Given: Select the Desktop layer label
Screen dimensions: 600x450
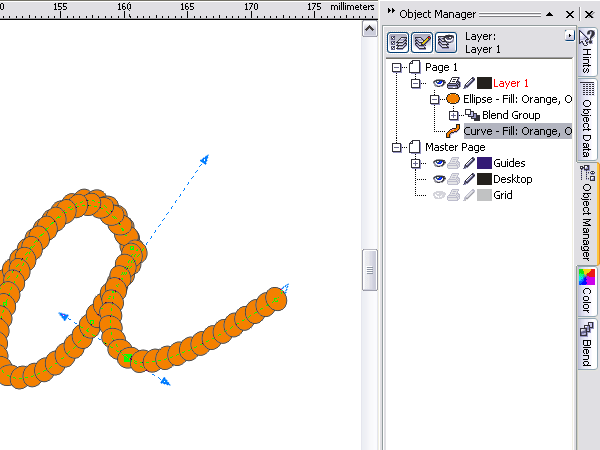Looking at the screenshot, I should (x=513, y=179).
